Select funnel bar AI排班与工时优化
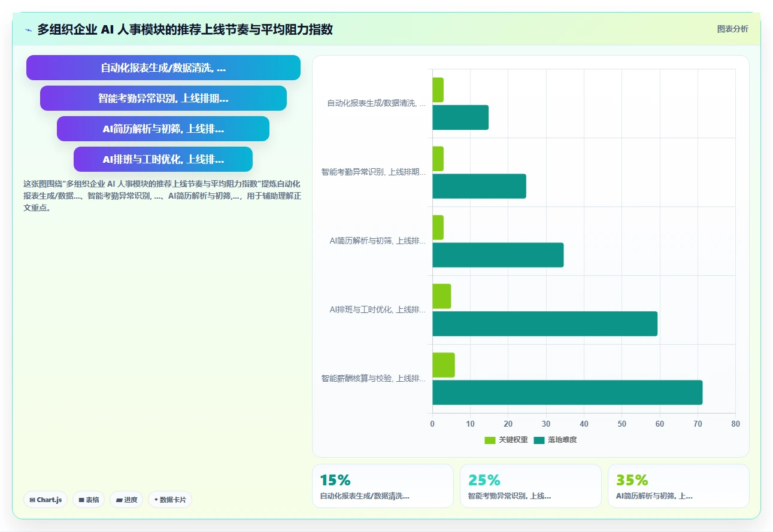Viewport: 773px width, 532px height. (x=163, y=159)
